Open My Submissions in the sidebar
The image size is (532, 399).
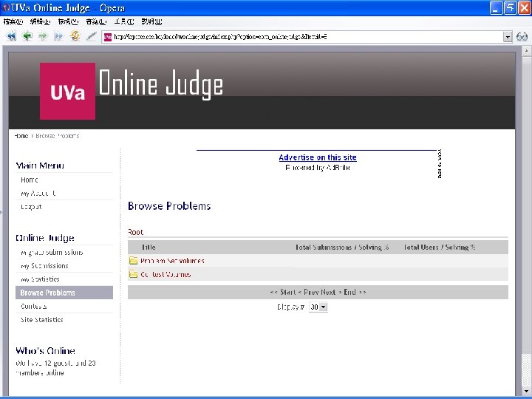44,266
